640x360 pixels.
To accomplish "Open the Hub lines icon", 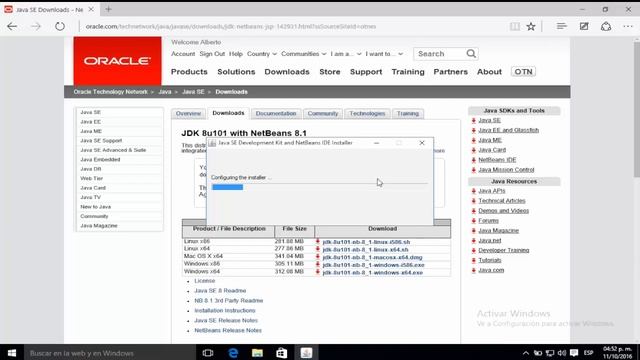I will 562,27.
